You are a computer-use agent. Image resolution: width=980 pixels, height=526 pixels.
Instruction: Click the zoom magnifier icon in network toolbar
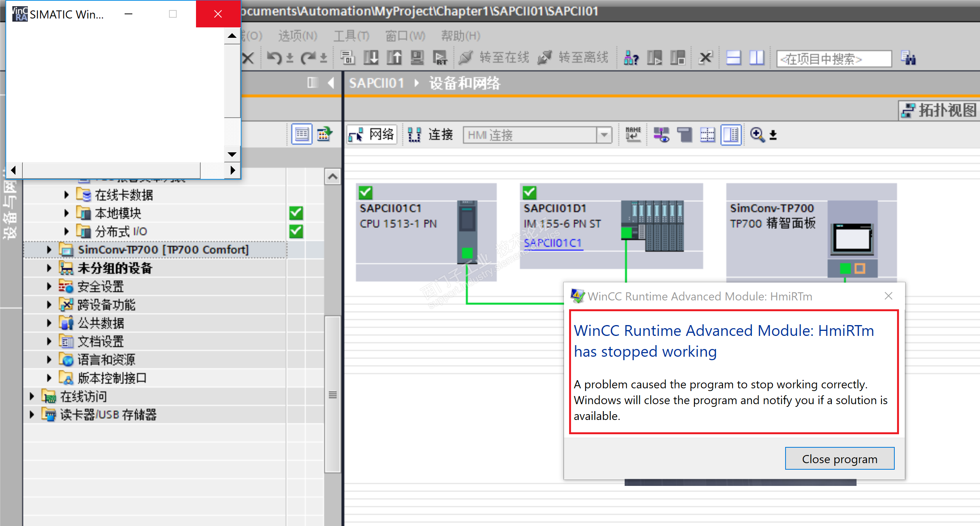tap(757, 135)
